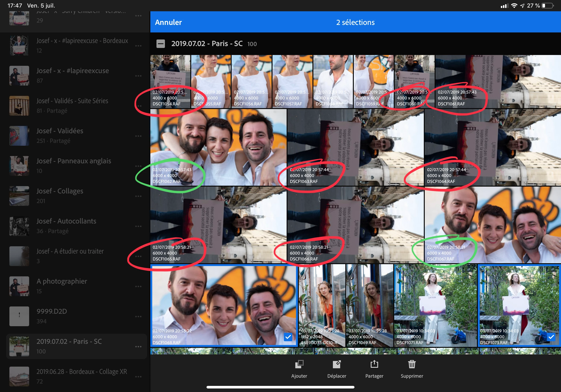Uncheck the selected DSCF1073.RAF photo checkmark
561x392 pixels.
coord(551,337)
